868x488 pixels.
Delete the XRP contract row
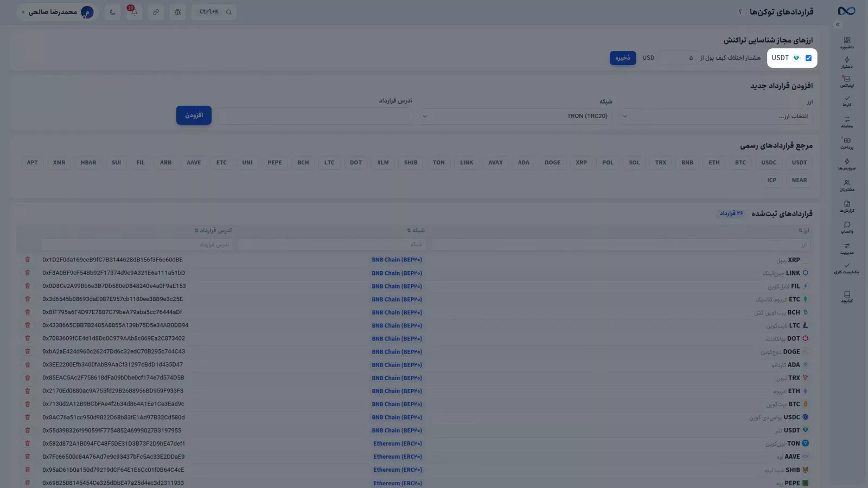tap(28, 260)
